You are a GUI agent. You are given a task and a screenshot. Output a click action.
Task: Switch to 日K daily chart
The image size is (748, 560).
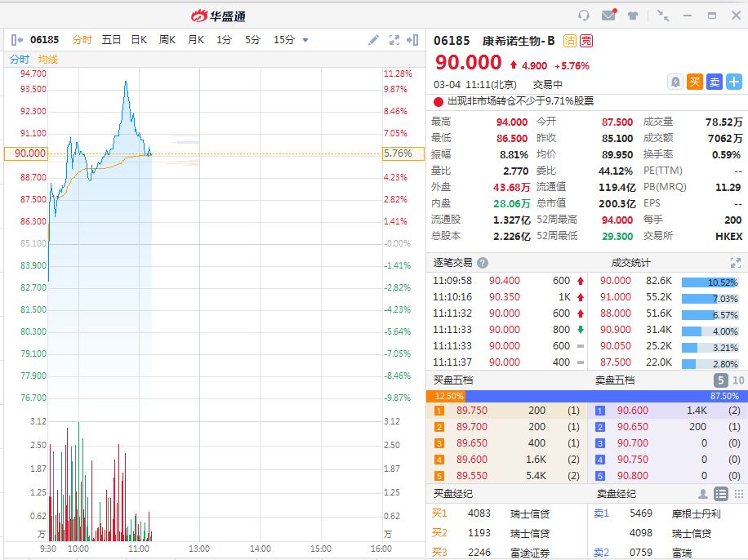click(140, 39)
